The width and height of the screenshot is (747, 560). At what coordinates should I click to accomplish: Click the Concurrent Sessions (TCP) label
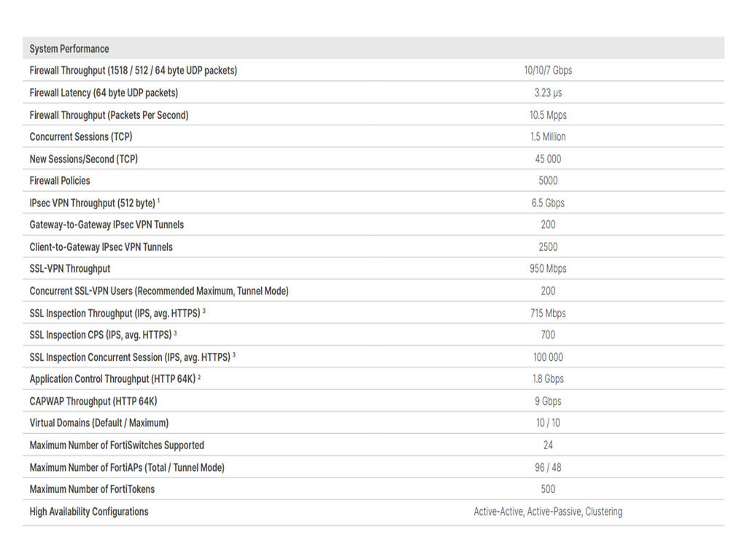click(x=80, y=136)
